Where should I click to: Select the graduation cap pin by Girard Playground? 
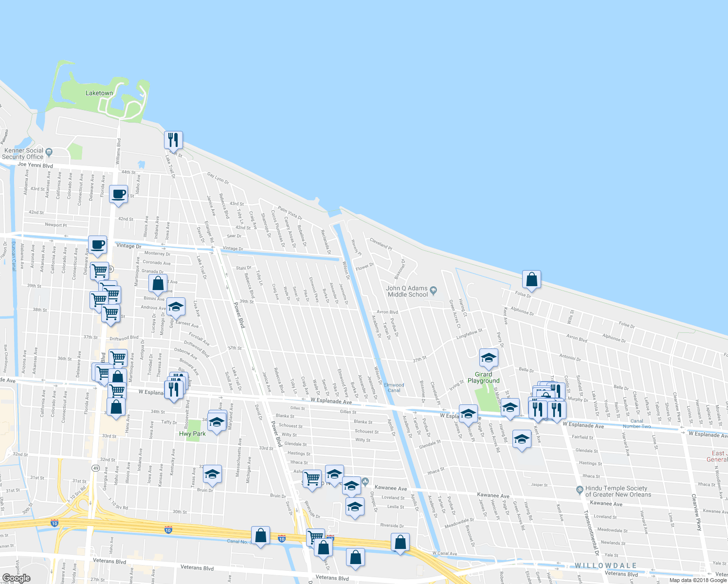click(488, 358)
